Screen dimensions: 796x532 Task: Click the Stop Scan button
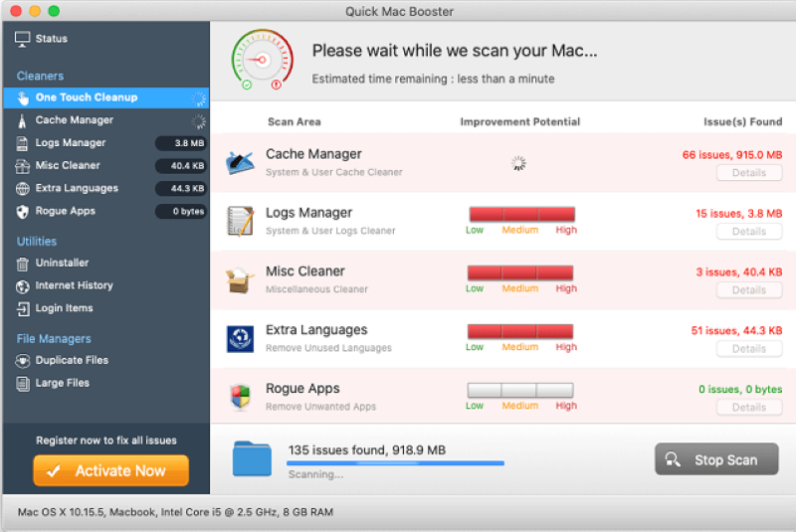[x=715, y=459]
